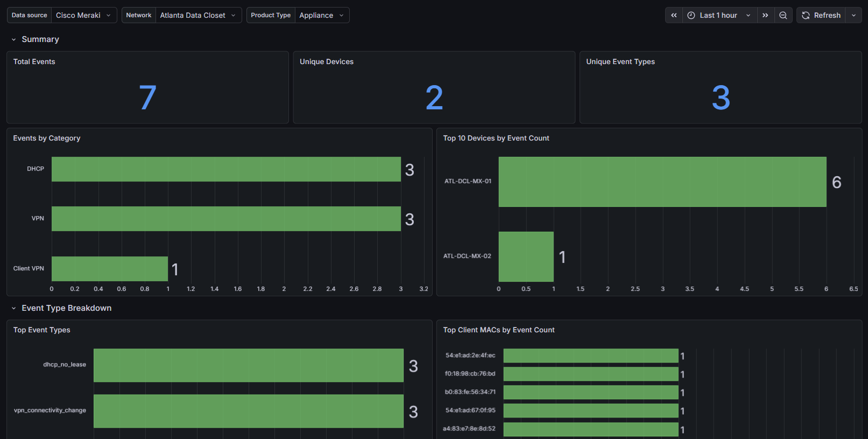This screenshot has width=868, height=439.
Task: Click the Events by Category panel title
Action: tap(47, 138)
